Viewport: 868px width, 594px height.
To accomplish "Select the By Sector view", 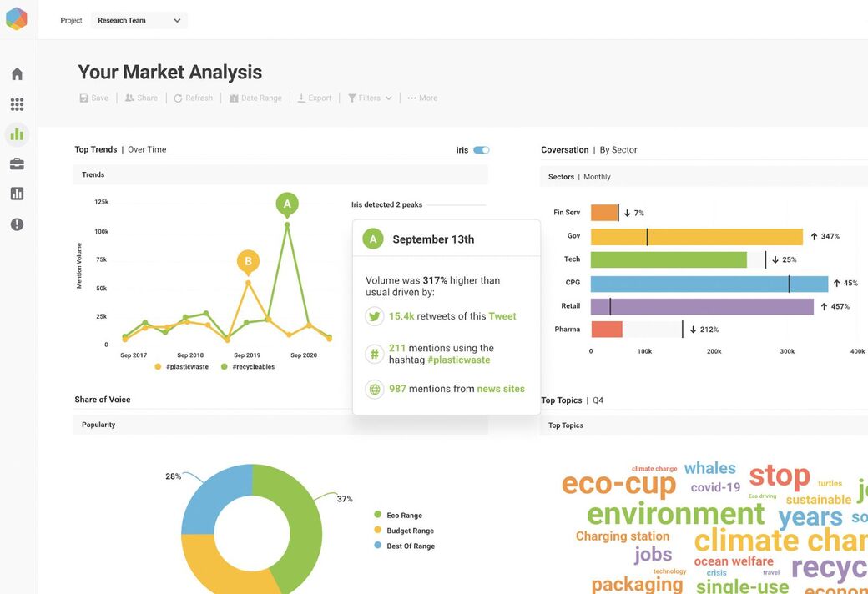I will [x=618, y=150].
